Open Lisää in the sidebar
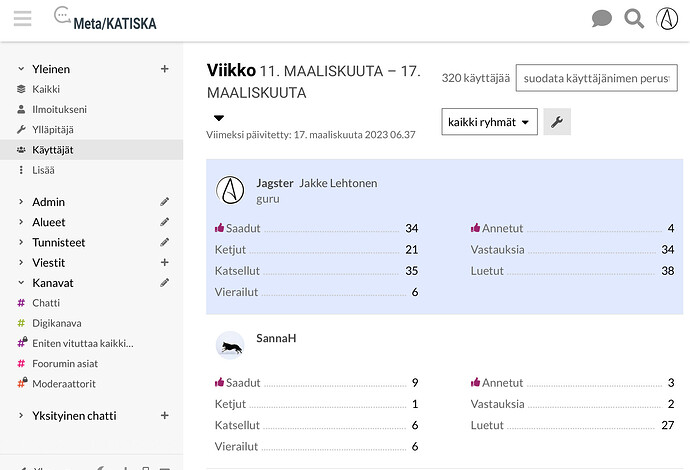 (x=43, y=170)
